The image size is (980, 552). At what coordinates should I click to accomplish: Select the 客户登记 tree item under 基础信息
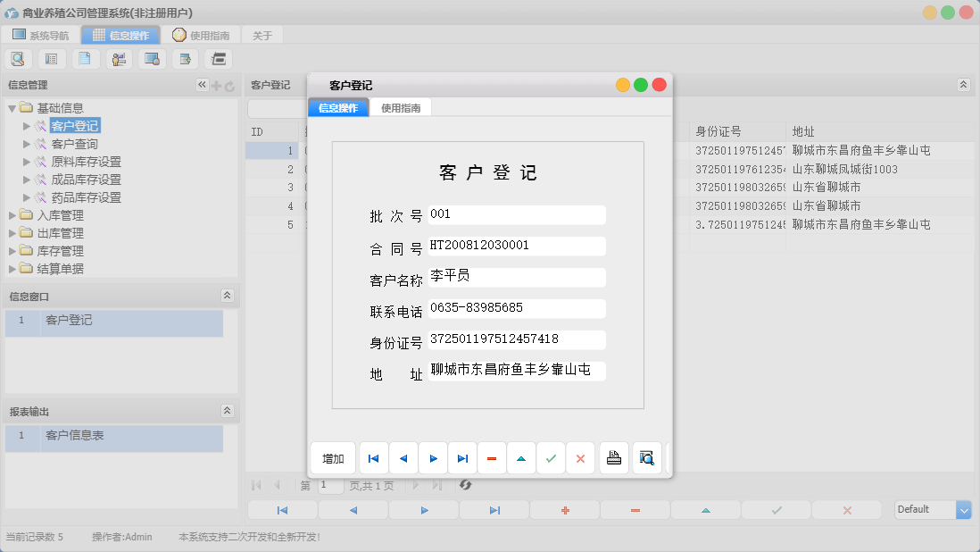tap(73, 125)
